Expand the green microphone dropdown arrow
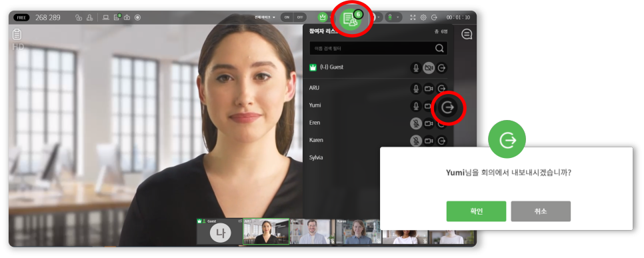 click(x=397, y=17)
